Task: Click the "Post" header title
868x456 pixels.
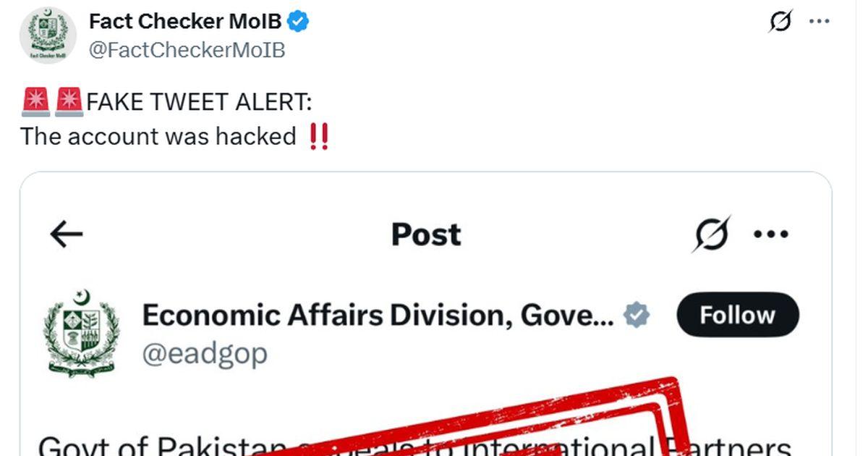Action: pyautogui.click(x=426, y=235)
